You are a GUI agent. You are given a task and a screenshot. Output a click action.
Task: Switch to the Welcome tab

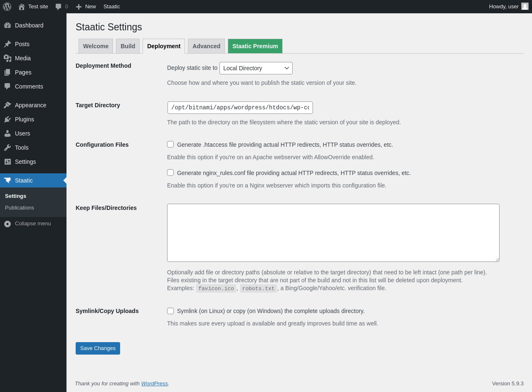click(96, 46)
